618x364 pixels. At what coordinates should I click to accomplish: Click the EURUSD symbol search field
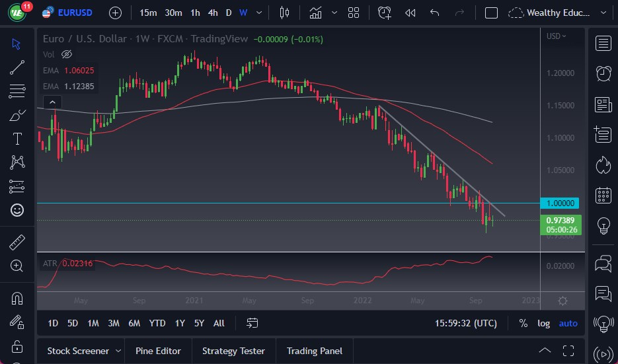tap(74, 13)
